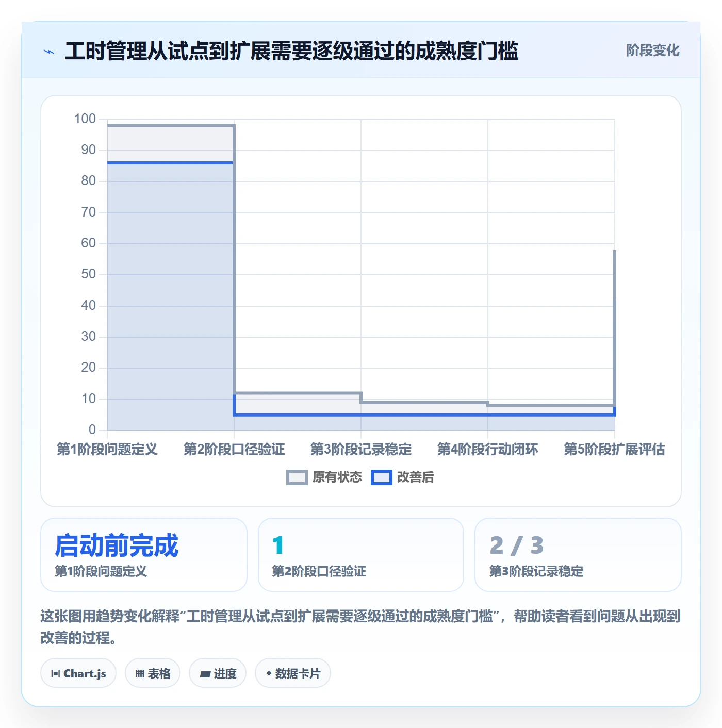Select the Chart.js tag chip
The height and width of the screenshot is (728, 722).
[78, 673]
